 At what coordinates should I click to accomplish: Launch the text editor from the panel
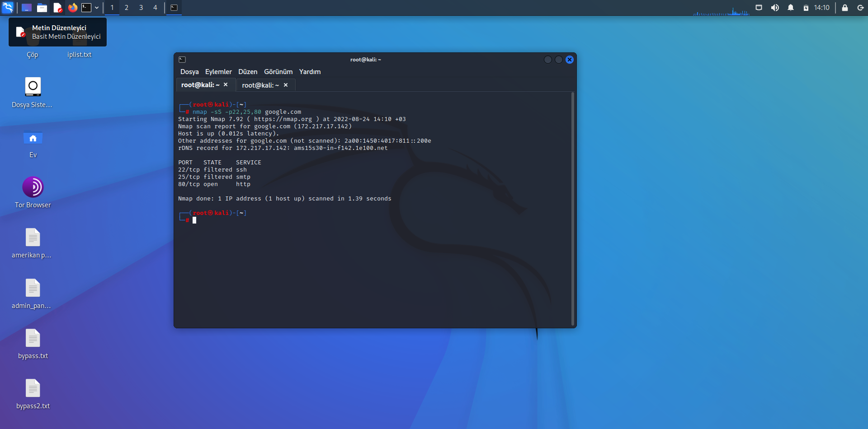click(57, 8)
